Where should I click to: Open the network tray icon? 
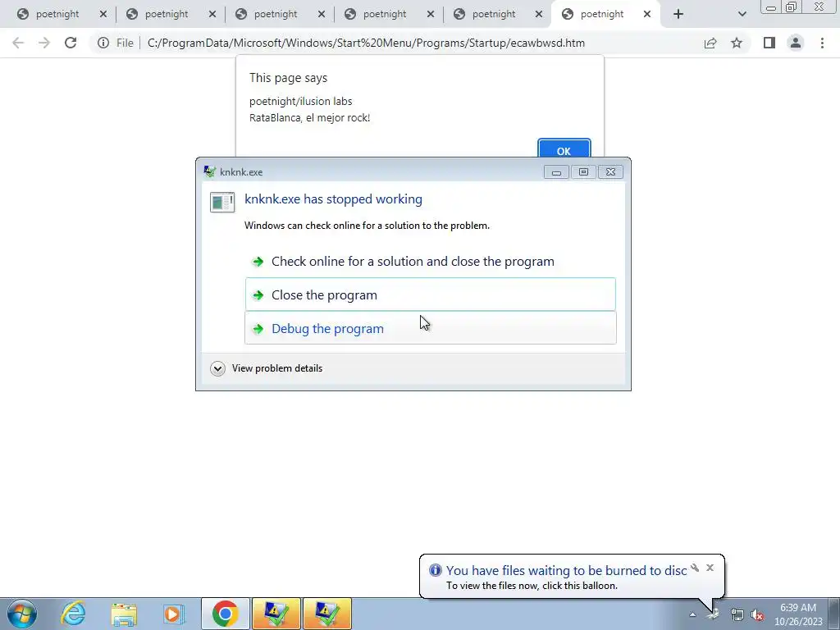[x=737, y=615]
